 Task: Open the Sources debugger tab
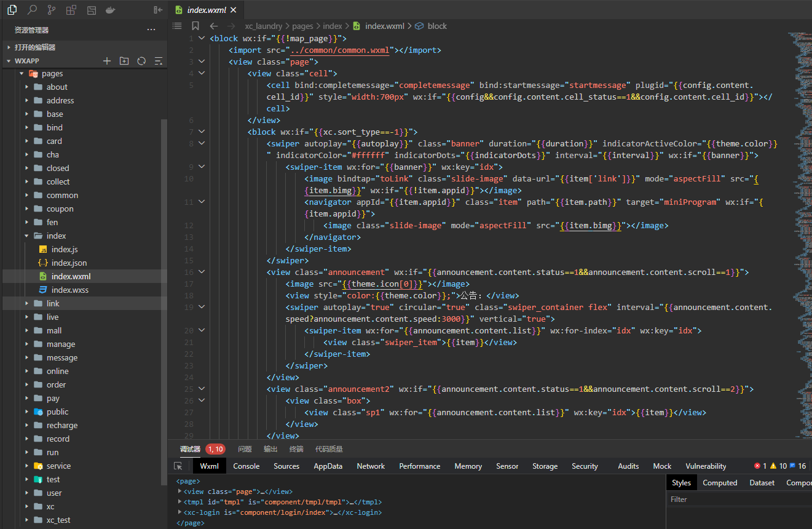click(x=286, y=466)
